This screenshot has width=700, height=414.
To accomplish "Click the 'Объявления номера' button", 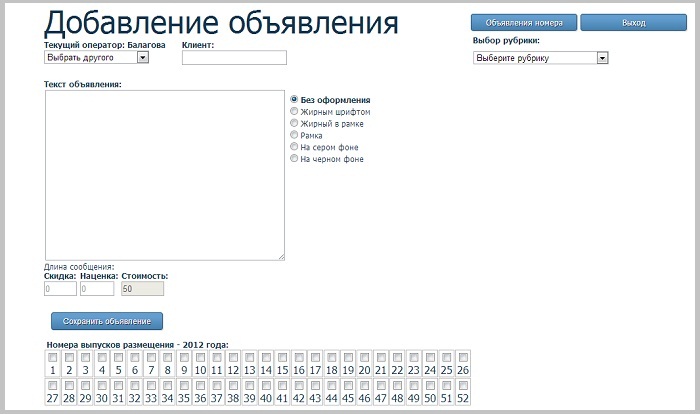I will tap(524, 22).
